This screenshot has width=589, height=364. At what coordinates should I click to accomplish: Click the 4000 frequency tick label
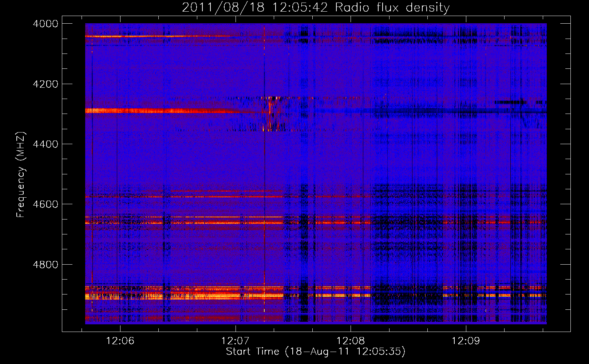click(46, 24)
